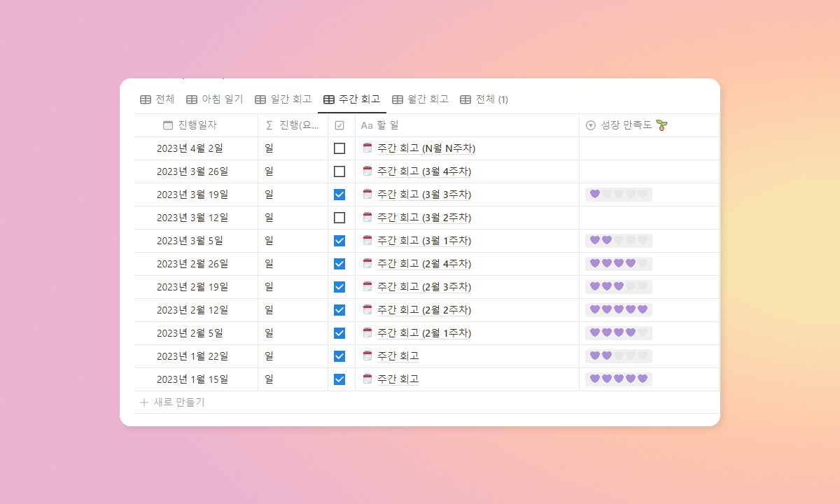Check the box for 주간 회고 (N월 N주차)
This screenshot has height=504, width=840.
click(339, 148)
